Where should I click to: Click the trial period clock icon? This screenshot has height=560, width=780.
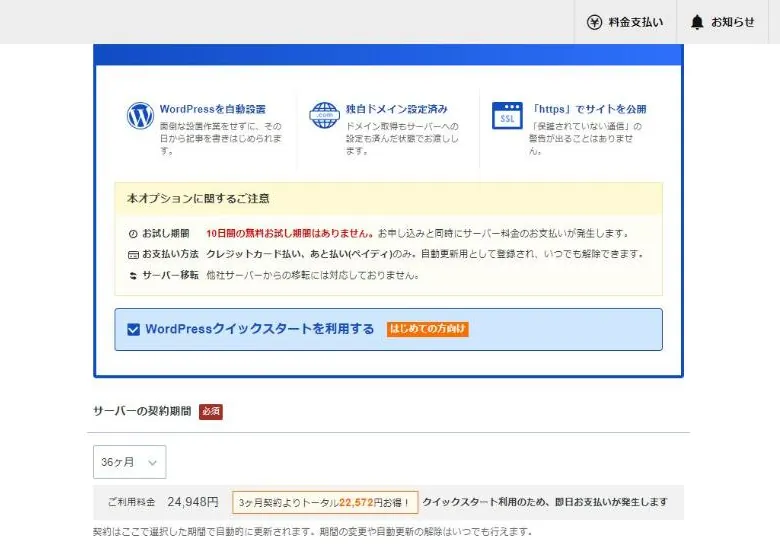[133, 234]
